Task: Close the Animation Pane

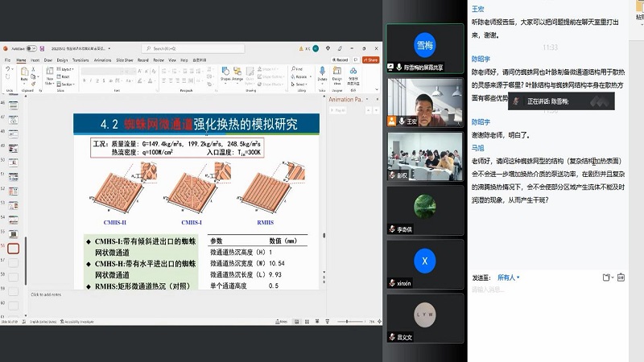Action: 377,99
